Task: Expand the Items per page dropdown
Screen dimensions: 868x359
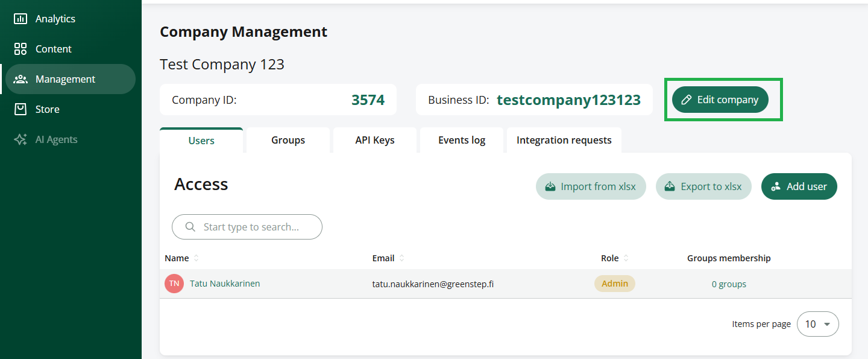Action: coord(818,324)
